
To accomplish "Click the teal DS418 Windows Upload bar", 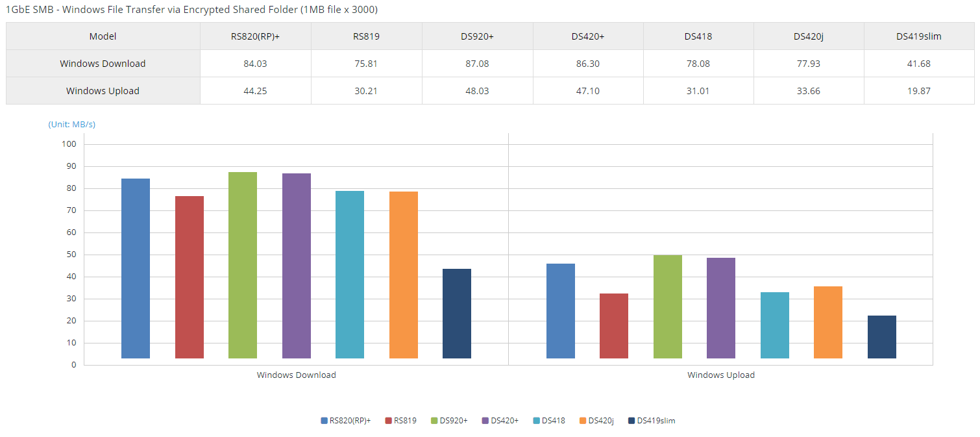I will pyautogui.click(x=775, y=325).
